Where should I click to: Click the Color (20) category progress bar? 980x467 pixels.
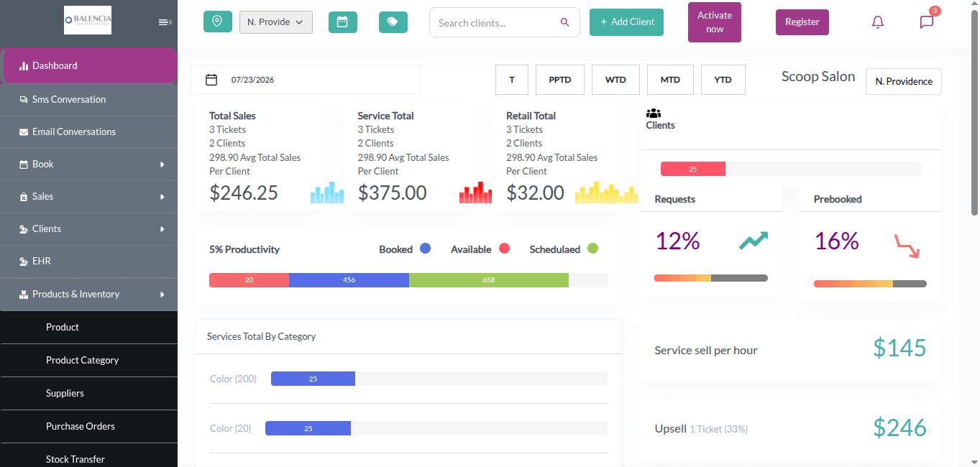[x=436, y=428]
